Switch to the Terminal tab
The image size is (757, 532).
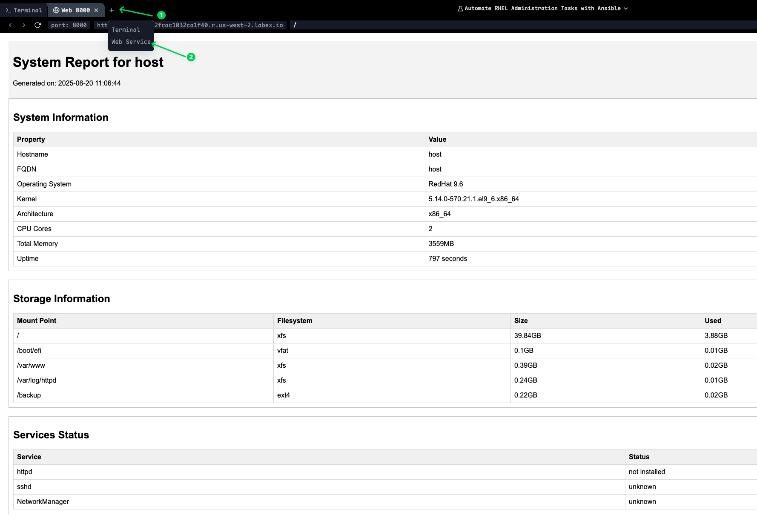tap(28, 10)
